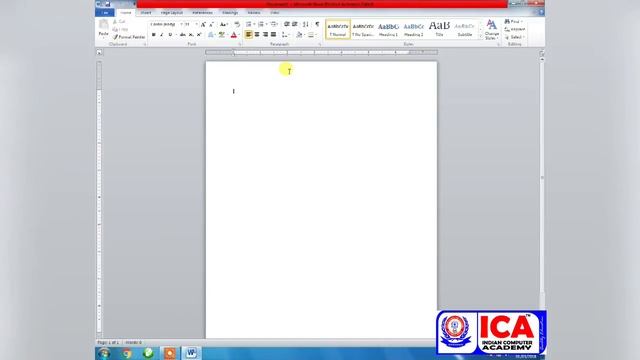The image size is (640, 360).
Task: Apply the Subtitle style
Action: tap(464, 29)
